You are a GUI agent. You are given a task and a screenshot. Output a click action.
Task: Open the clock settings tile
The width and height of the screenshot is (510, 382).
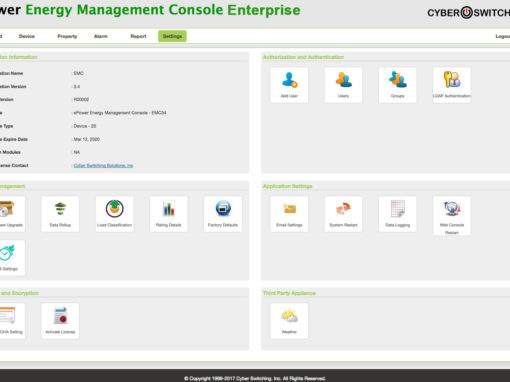(12, 258)
